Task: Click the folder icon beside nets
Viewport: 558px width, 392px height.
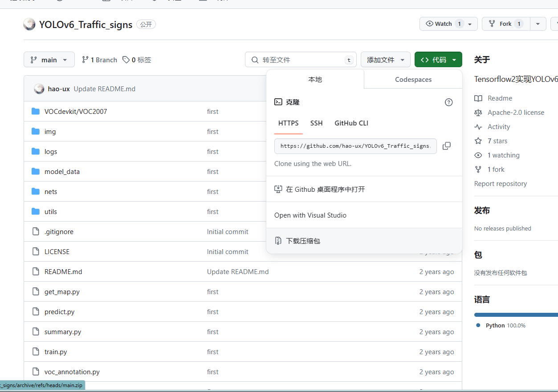Action: 36,191
